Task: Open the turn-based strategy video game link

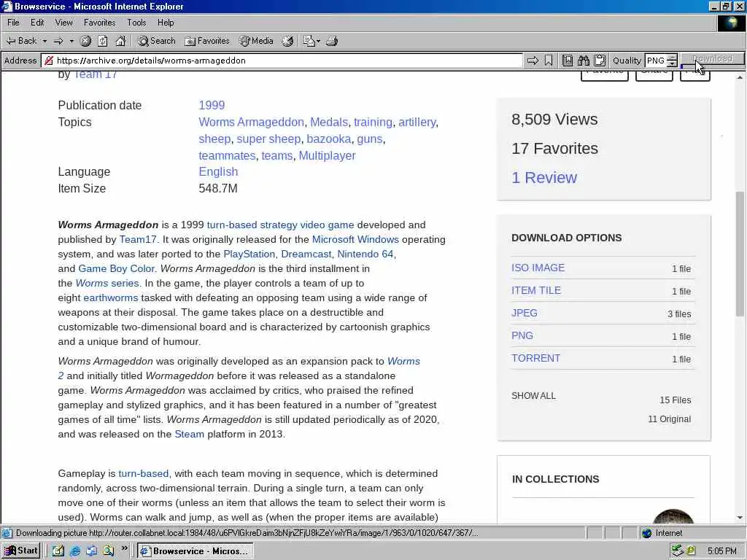Action: 280,225
